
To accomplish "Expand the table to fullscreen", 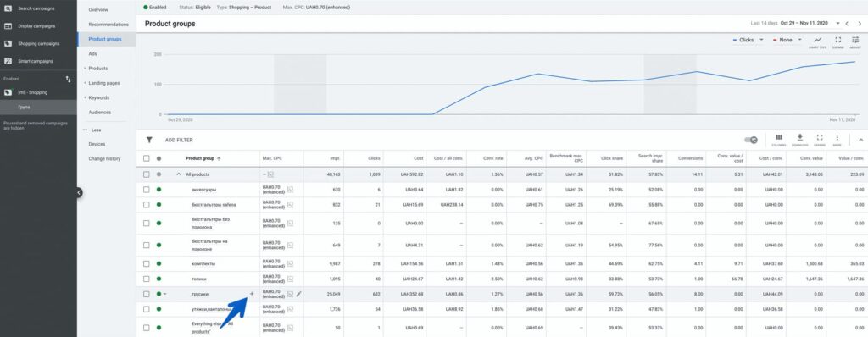I will [x=820, y=139].
